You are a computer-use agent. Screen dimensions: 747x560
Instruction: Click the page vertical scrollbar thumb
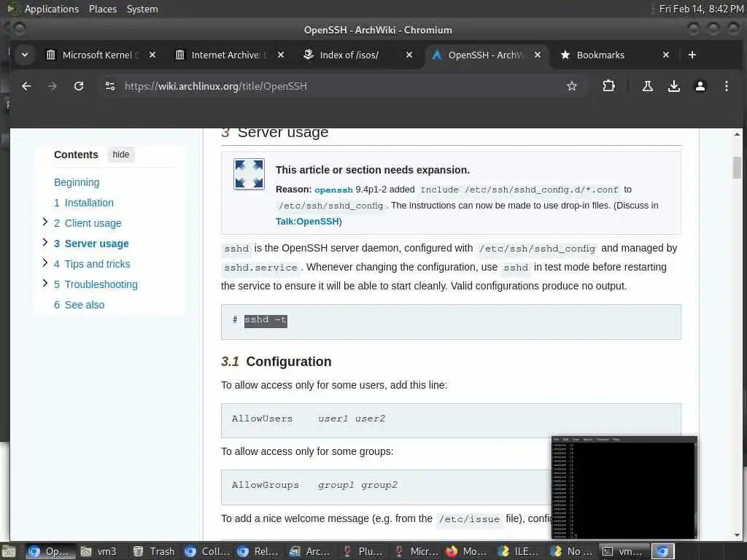click(737, 168)
